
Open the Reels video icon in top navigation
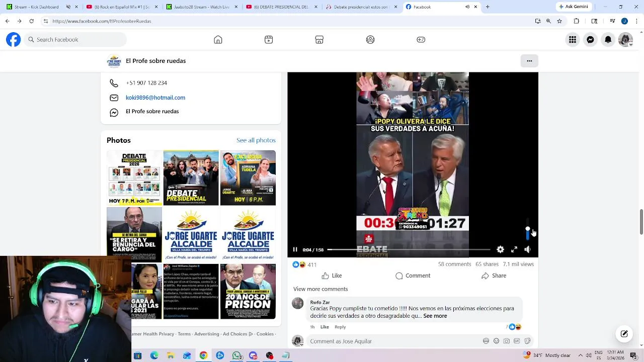[269, 40]
